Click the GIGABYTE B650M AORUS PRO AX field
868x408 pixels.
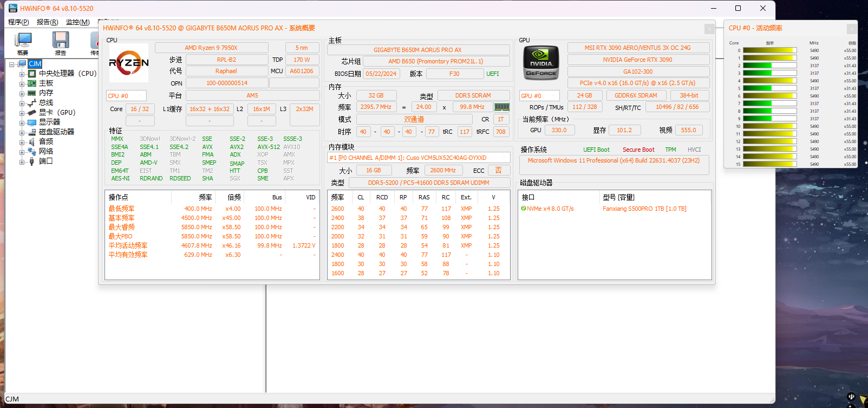click(x=418, y=50)
